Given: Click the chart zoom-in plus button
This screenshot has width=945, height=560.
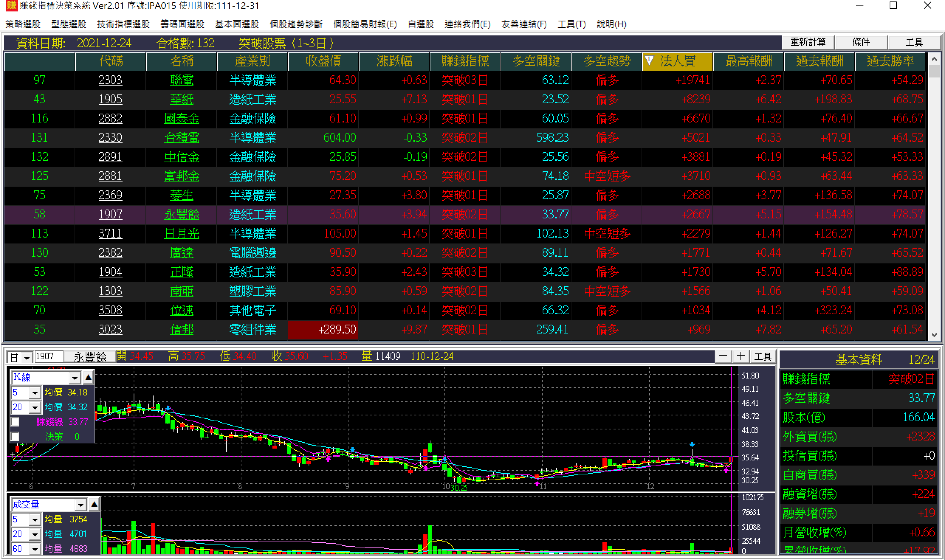Looking at the screenshot, I should [x=741, y=356].
